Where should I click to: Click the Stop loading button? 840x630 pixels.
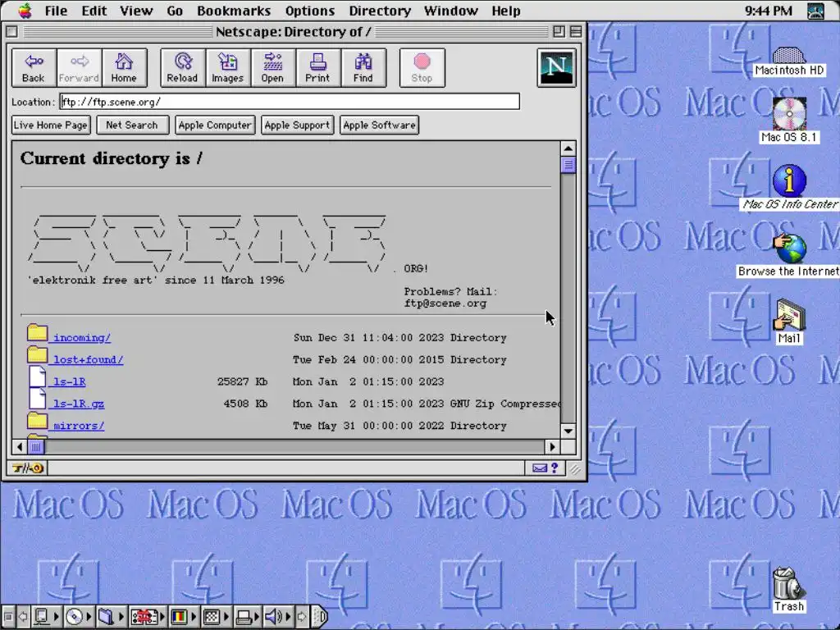pos(422,67)
